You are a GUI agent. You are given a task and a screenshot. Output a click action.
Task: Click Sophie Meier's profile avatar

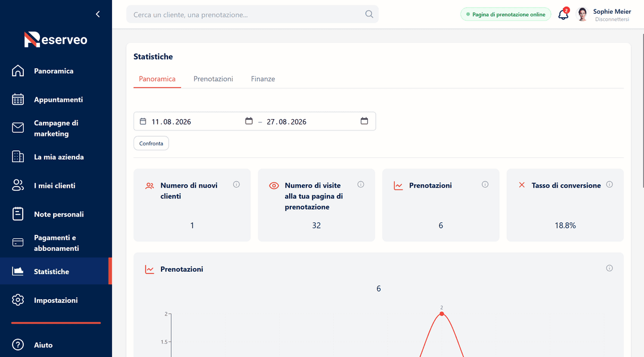coord(582,14)
